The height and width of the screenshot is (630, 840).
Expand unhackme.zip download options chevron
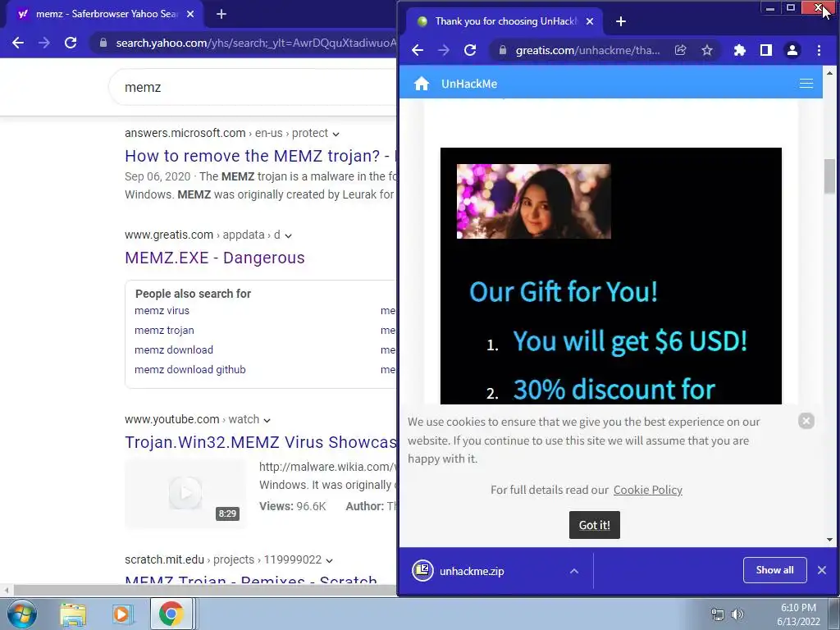(x=573, y=571)
